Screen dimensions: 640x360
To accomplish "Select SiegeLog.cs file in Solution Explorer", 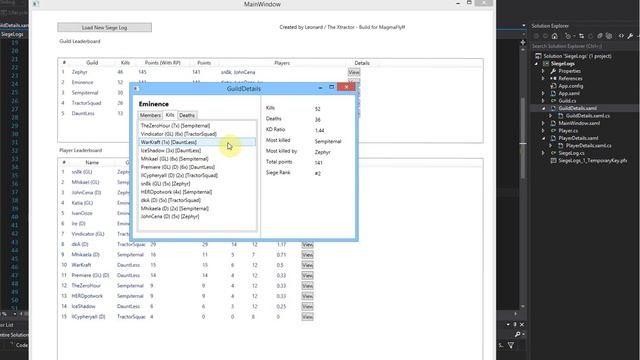I will [571, 153].
